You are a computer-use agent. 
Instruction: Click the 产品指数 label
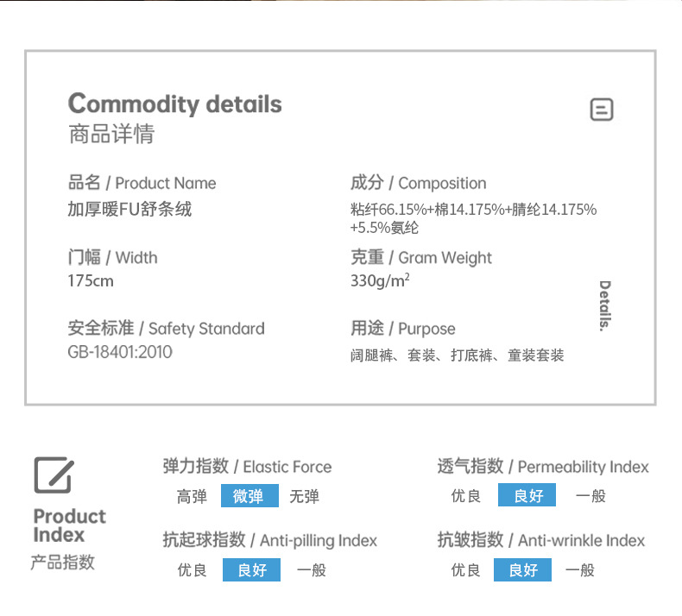coord(63,563)
